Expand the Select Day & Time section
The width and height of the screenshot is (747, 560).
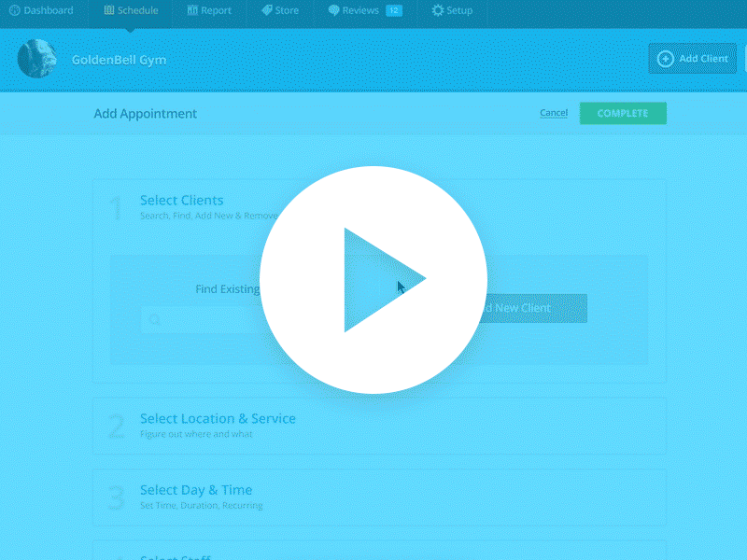[x=196, y=489]
